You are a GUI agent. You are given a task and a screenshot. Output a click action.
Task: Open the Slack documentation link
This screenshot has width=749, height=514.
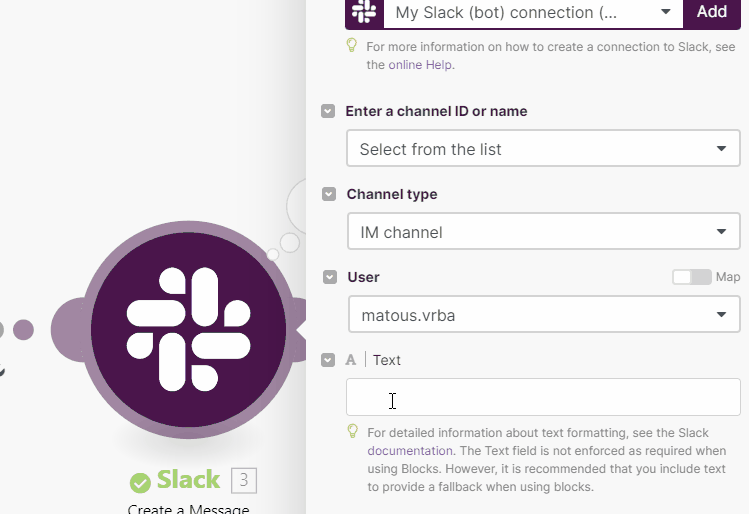pyautogui.click(x=410, y=450)
